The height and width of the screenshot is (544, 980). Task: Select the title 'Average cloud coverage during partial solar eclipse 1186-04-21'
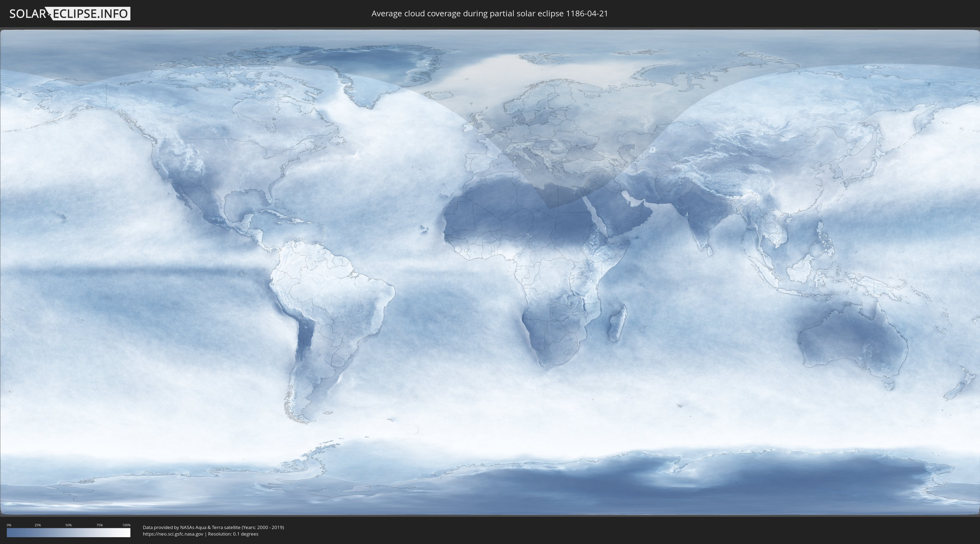tap(490, 14)
